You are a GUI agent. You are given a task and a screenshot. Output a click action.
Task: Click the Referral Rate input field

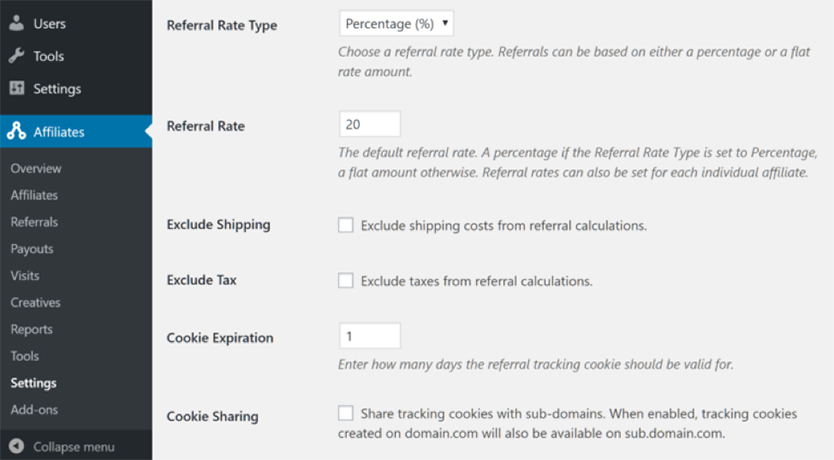click(370, 124)
